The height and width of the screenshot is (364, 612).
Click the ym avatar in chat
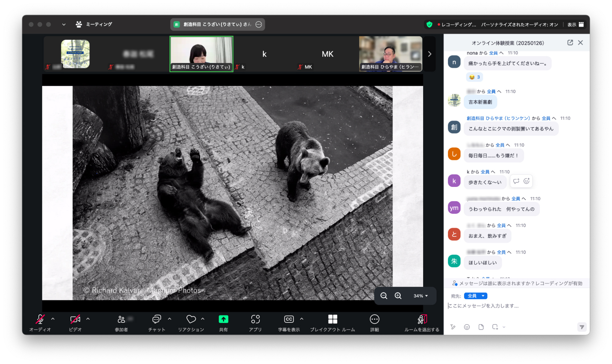click(454, 208)
